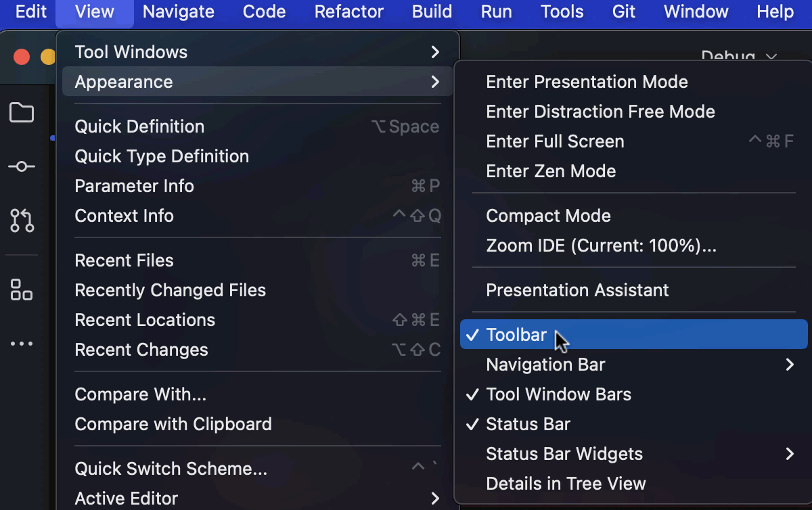The height and width of the screenshot is (510, 812).
Task: Open Recent Files from View menu
Action: point(125,260)
